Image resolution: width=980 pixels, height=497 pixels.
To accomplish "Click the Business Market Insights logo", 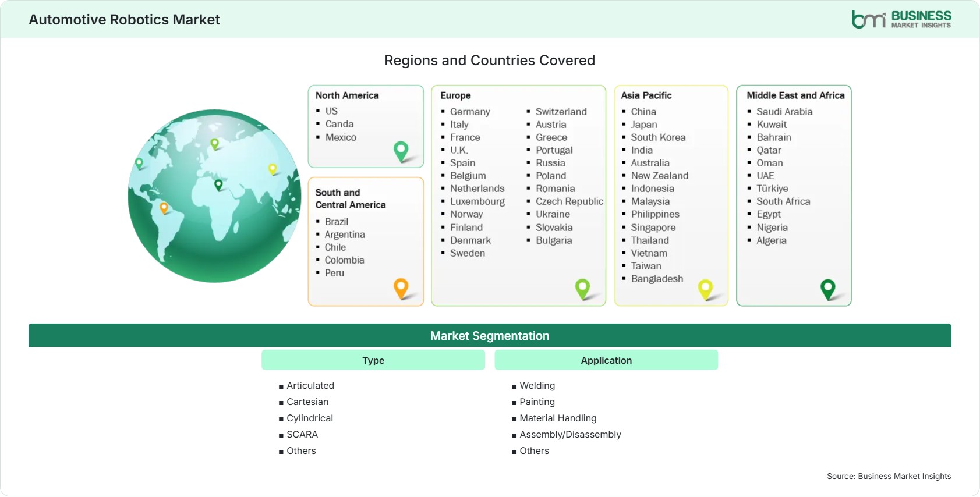I will pyautogui.click(x=901, y=19).
